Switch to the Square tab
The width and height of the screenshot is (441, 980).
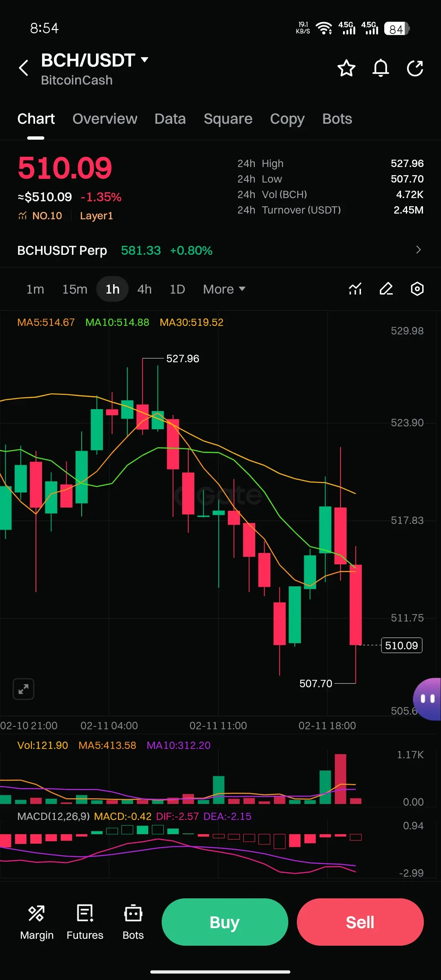coord(228,119)
